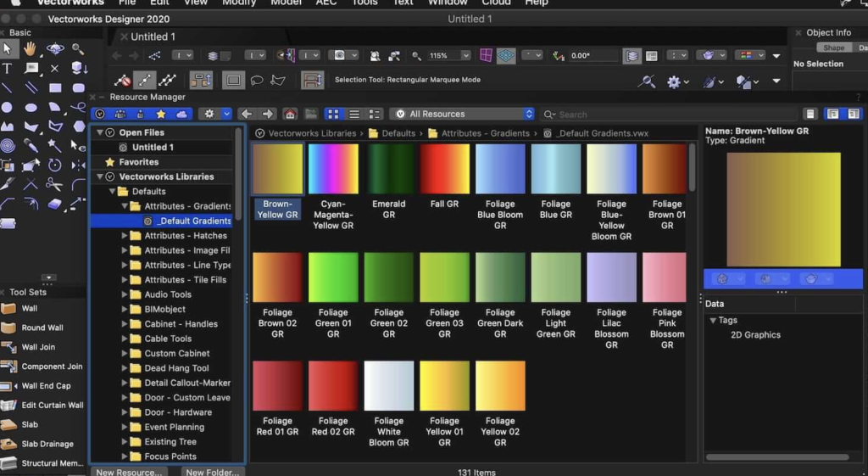Collapse the Vectorworks Libraries tree section
Screen dimensions: 868x476
coord(100,176)
